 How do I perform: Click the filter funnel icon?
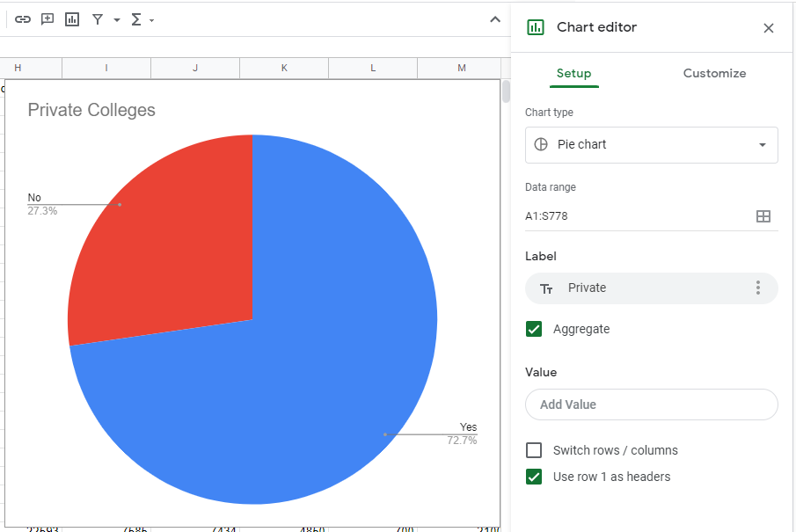coord(98,19)
